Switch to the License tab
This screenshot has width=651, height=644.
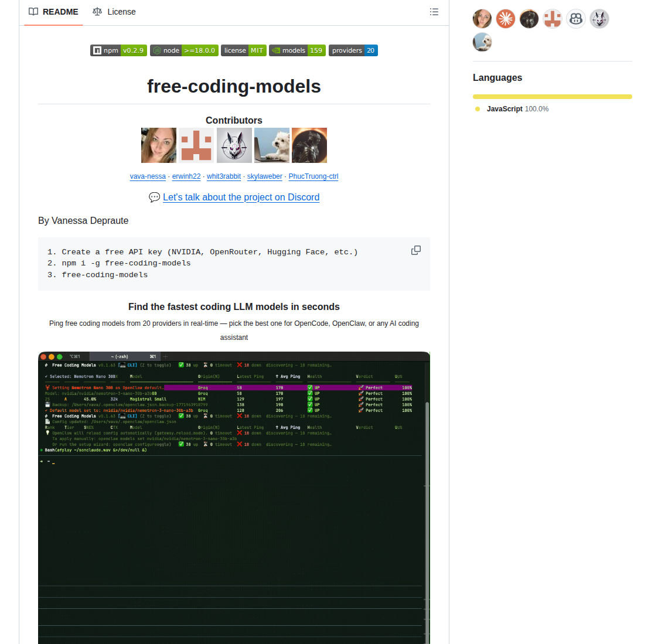pyautogui.click(x=114, y=12)
